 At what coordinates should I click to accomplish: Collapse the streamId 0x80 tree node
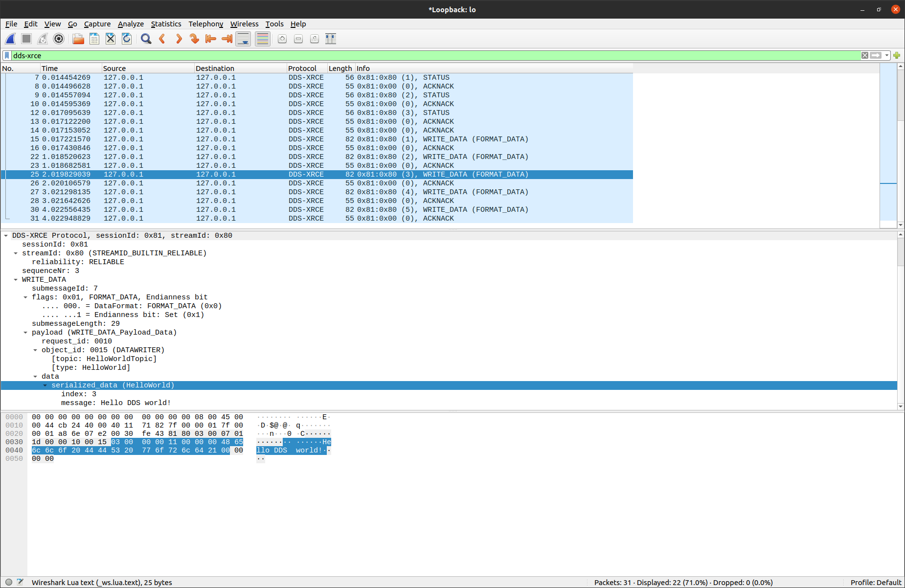click(x=16, y=253)
